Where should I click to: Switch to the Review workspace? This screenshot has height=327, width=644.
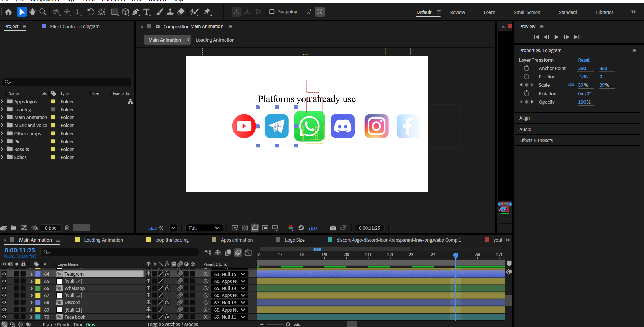point(457,12)
